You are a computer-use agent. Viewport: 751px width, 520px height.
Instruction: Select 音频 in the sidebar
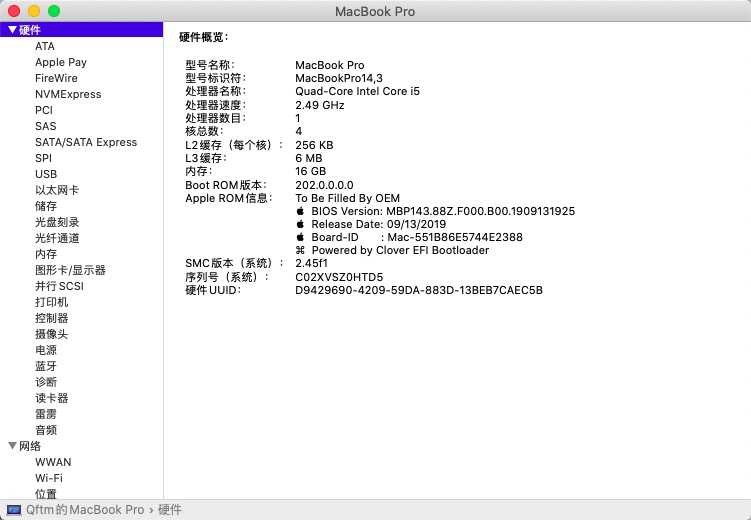(x=46, y=430)
